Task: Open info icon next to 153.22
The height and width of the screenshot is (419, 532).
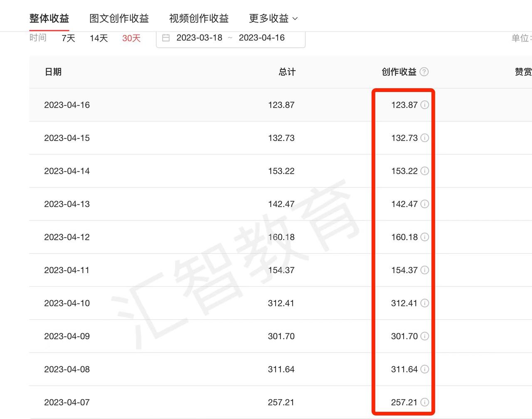Action: 424,171
